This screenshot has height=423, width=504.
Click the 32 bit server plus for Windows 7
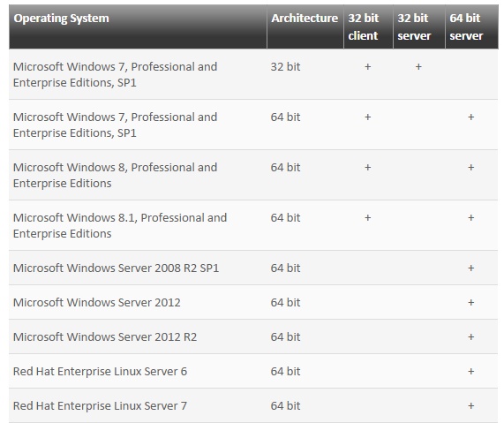418,67
